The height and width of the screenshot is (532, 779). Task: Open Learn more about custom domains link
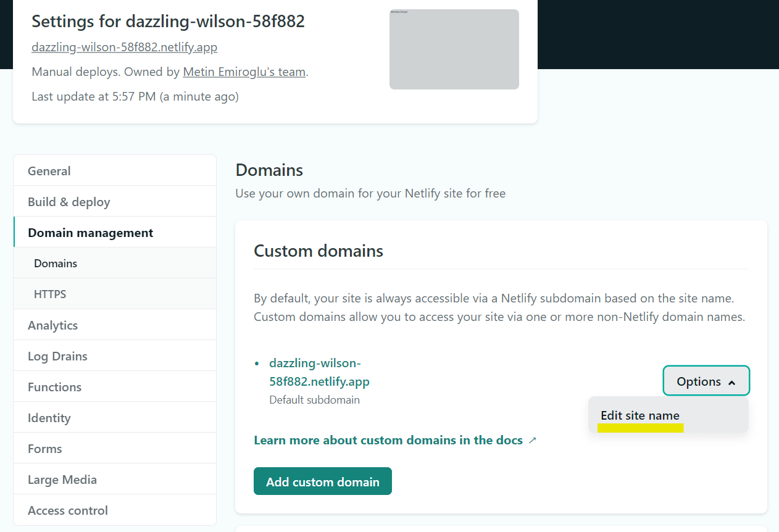388,440
